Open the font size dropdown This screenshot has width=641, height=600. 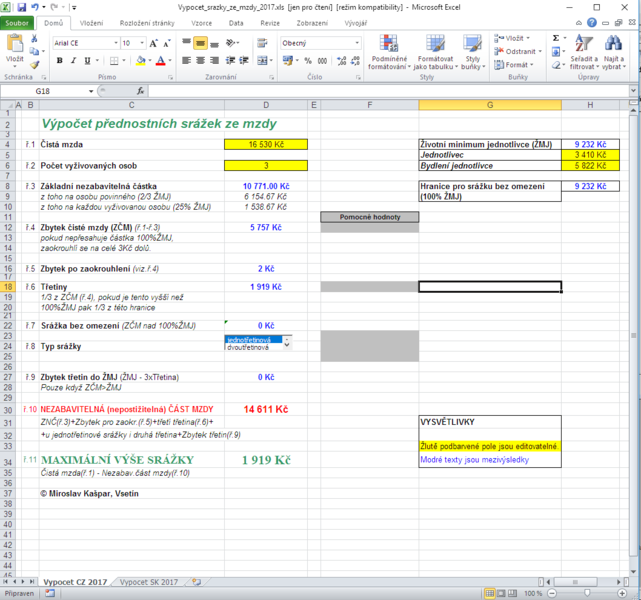[x=142, y=43]
